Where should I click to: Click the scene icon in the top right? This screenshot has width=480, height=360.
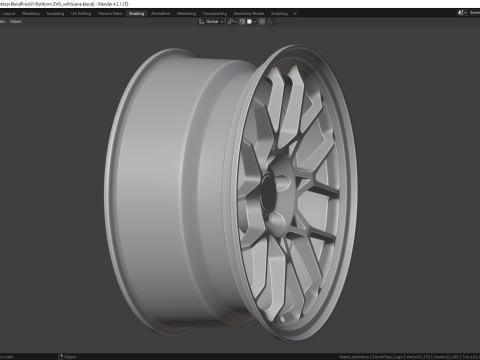(x=461, y=13)
